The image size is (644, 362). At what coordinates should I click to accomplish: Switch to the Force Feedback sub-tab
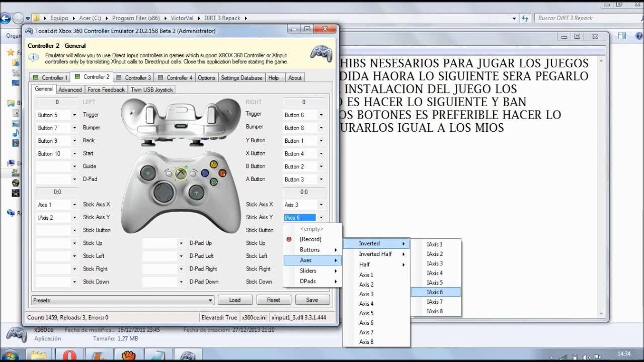point(106,89)
